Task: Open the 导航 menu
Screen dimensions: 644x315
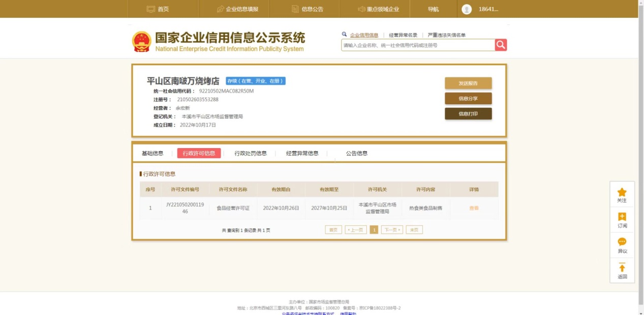Action: pyautogui.click(x=433, y=9)
